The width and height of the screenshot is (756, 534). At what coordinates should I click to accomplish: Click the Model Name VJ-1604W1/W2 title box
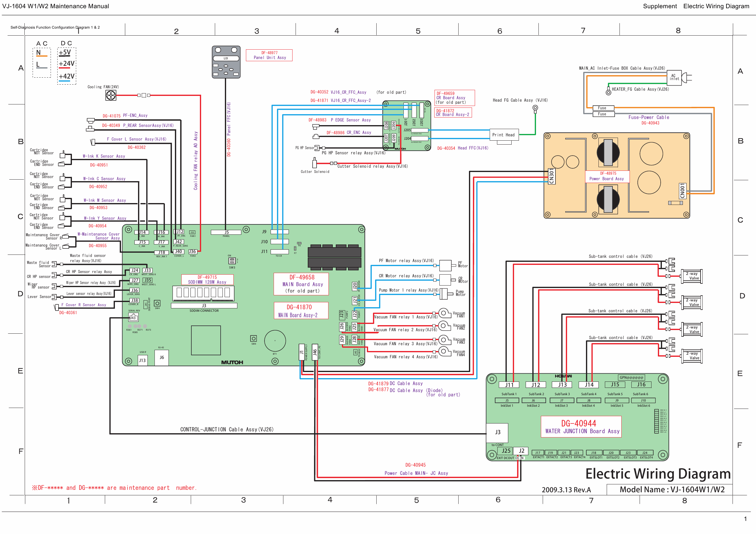(x=670, y=490)
